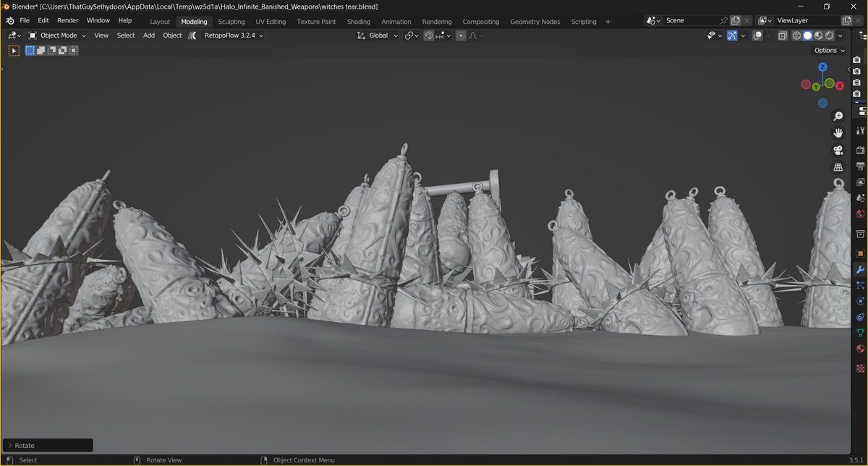The height and width of the screenshot is (466, 868).
Task: Switch to the UV Editing workspace tab
Action: point(271,22)
